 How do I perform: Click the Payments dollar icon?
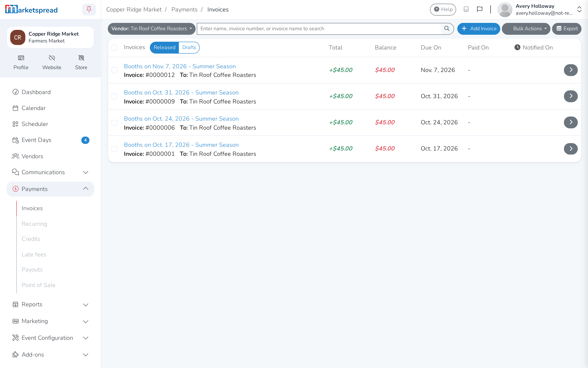click(x=16, y=189)
